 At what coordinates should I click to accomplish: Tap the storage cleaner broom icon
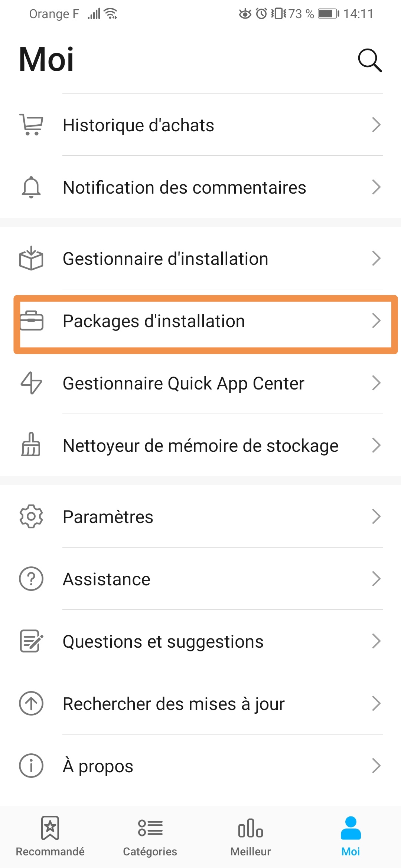pos(31,445)
